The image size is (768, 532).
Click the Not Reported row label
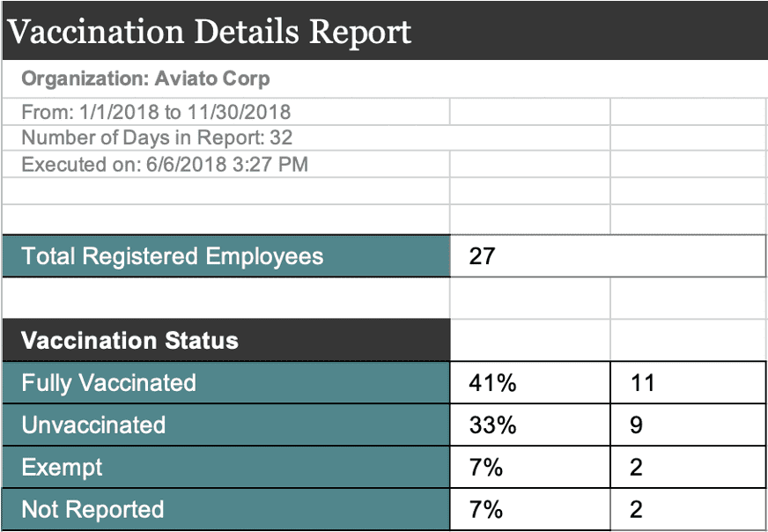click(x=225, y=509)
